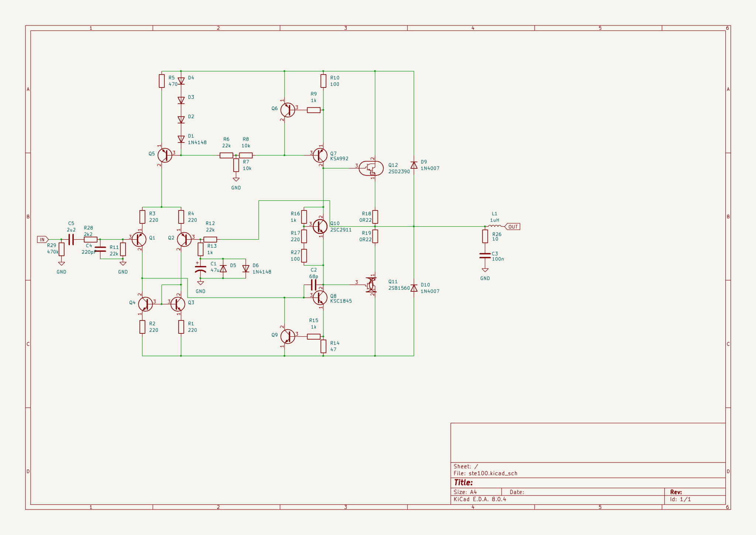
Task: Select diode D3 symbol
Action: [x=181, y=100]
